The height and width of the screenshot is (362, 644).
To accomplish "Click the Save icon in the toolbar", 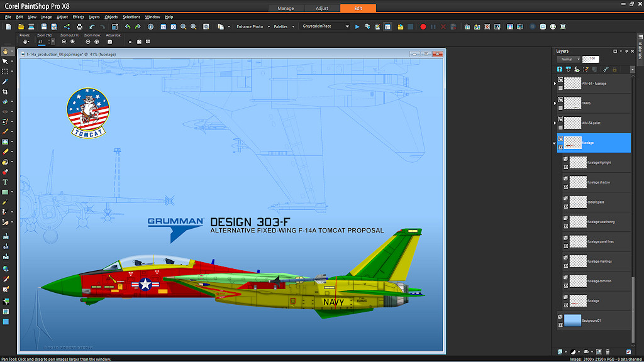I will [x=44, y=26].
